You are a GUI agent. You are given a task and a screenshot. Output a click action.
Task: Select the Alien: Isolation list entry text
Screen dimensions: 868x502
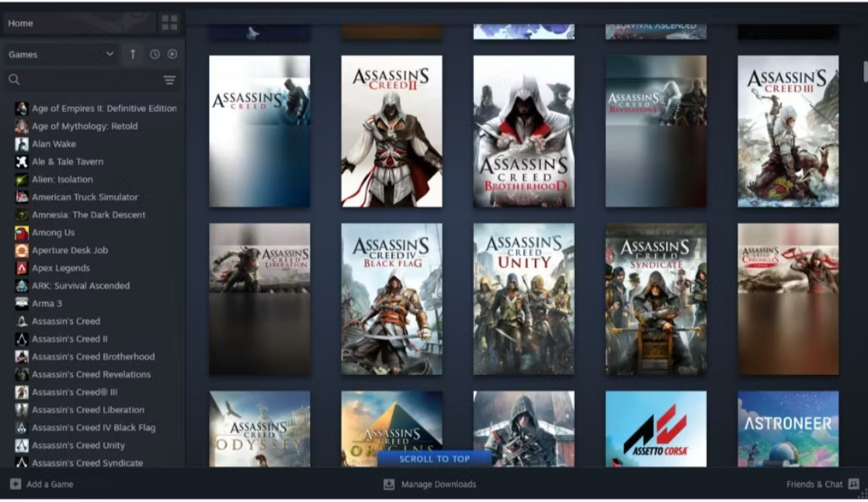point(62,180)
